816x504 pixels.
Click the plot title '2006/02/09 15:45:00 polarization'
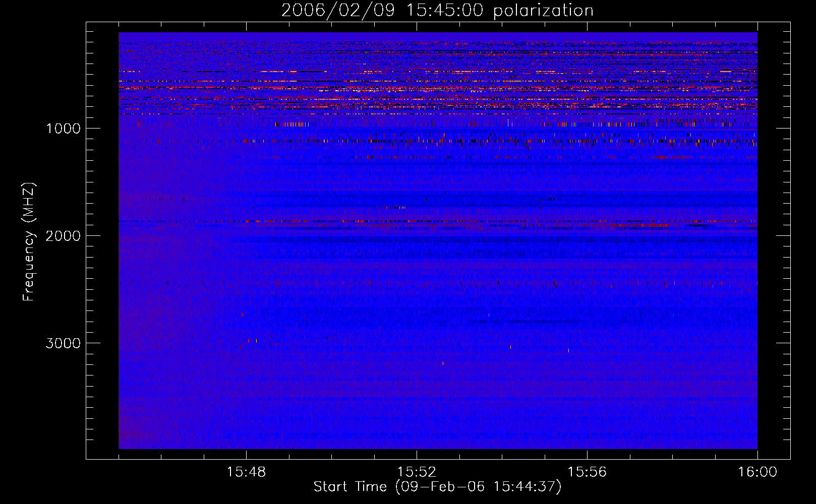click(x=437, y=10)
